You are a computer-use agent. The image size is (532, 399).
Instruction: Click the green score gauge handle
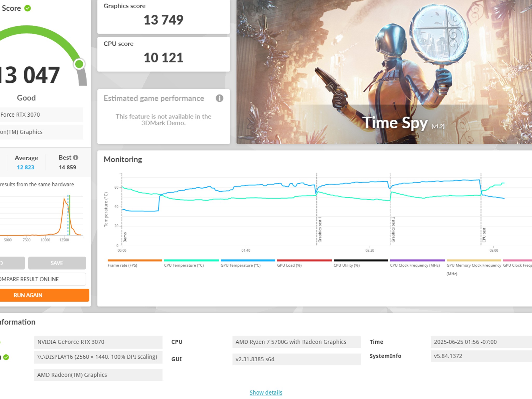pos(79,64)
